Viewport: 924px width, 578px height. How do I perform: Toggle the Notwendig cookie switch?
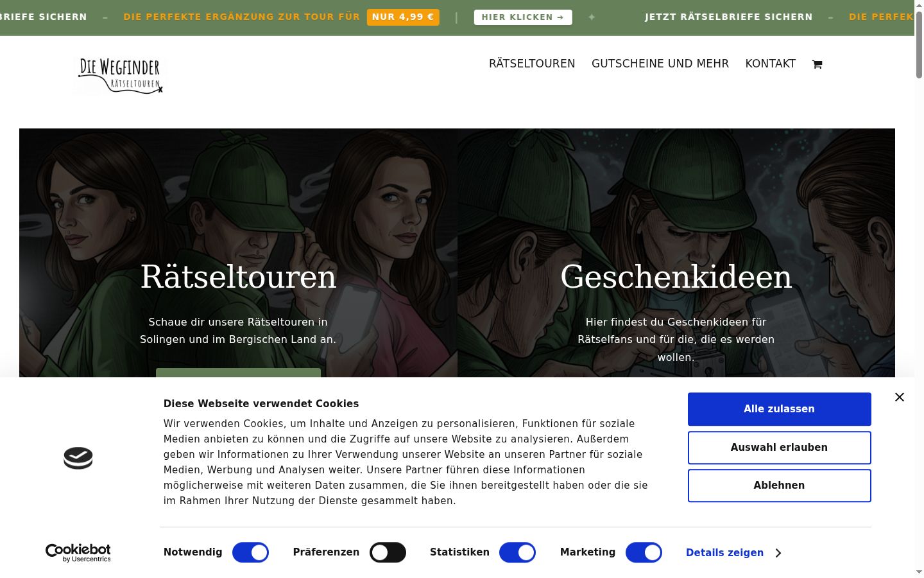[250, 552]
